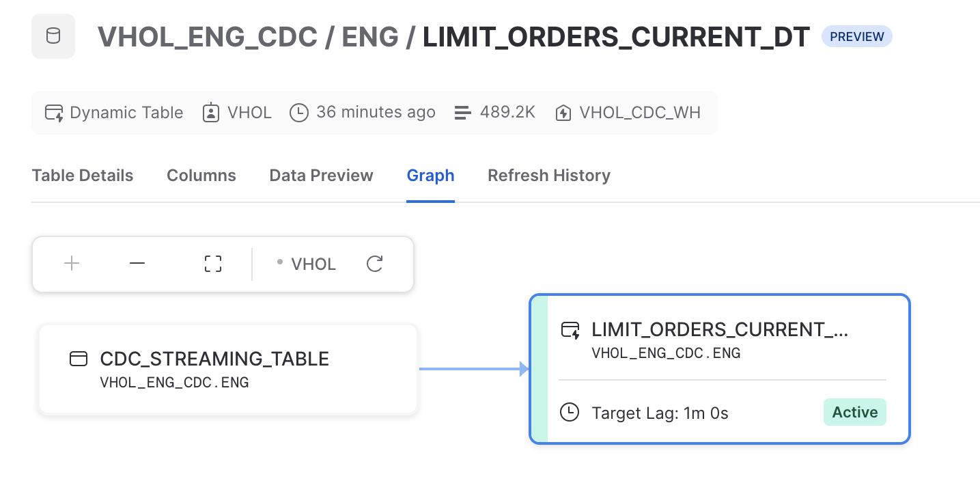The width and height of the screenshot is (980, 481).
Task: Switch to the Table Details tab
Action: click(83, 176)
